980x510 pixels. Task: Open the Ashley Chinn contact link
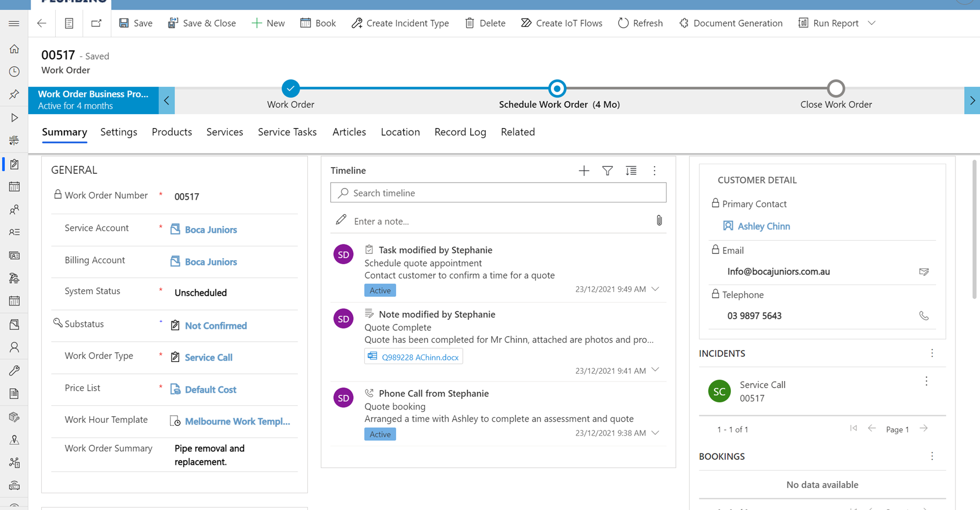click(x=764, y=226)
